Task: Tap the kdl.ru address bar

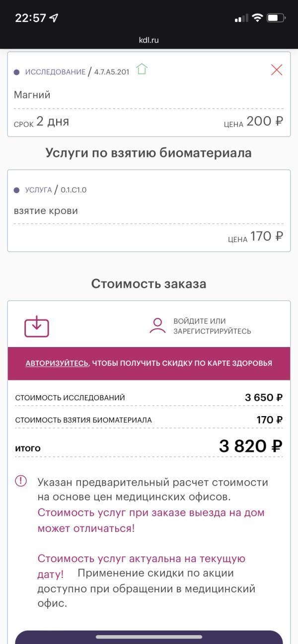Action: tap(149, 40)
